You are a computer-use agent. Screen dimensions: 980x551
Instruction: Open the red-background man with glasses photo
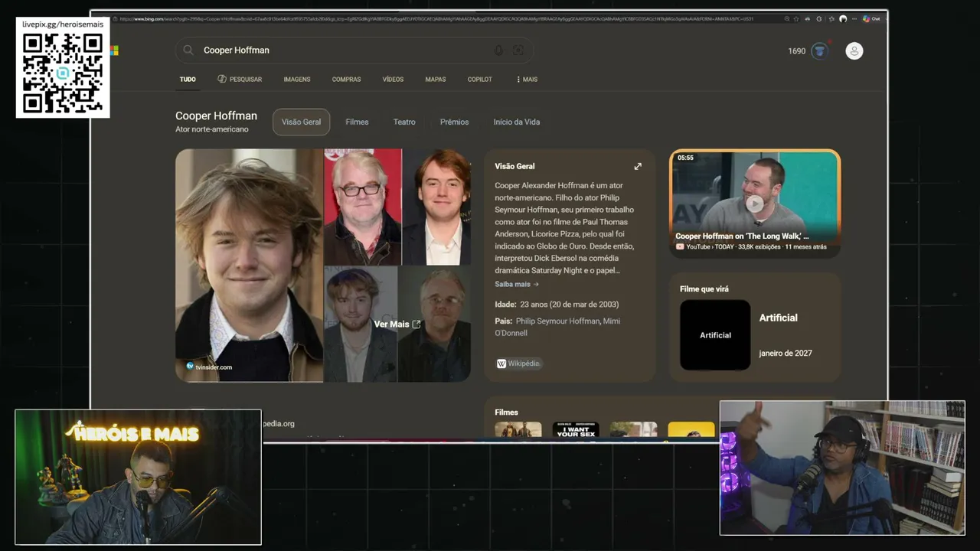(x=362, y=207)
